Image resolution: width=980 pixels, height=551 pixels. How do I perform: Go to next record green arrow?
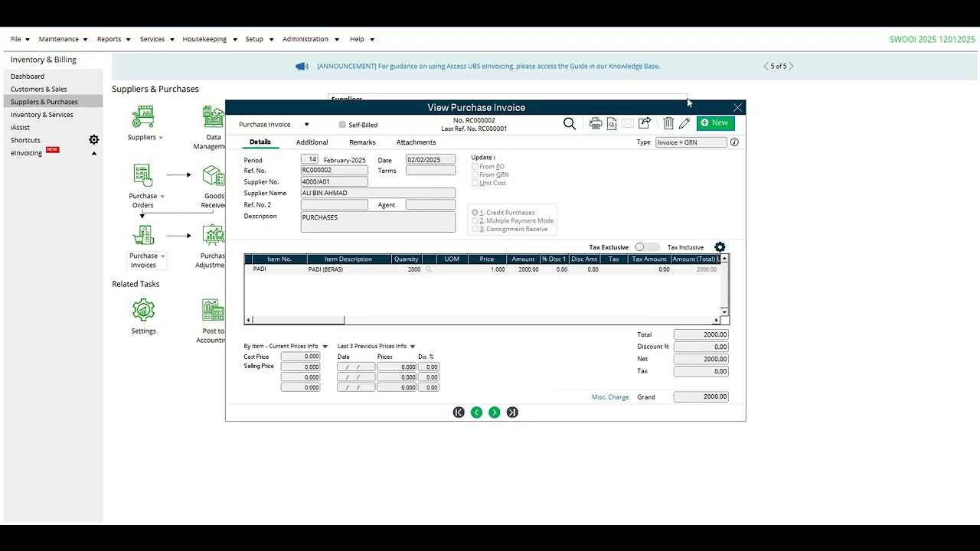pyautogui.click(x=495, y=412)
